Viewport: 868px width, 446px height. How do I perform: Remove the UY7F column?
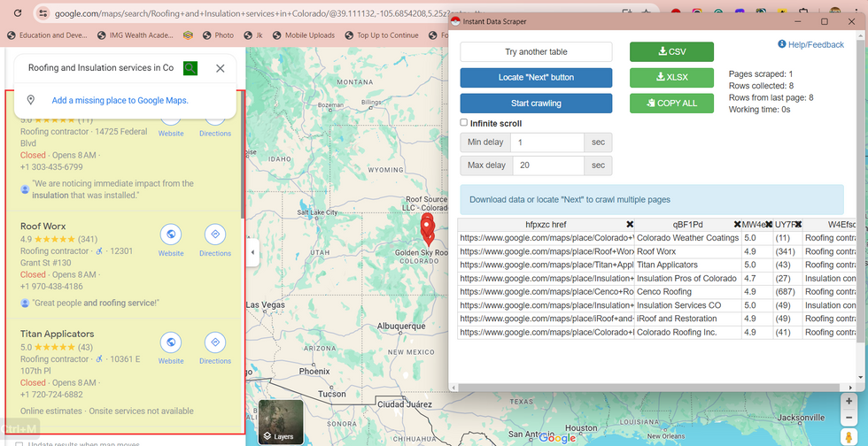[x=798, y=224]
